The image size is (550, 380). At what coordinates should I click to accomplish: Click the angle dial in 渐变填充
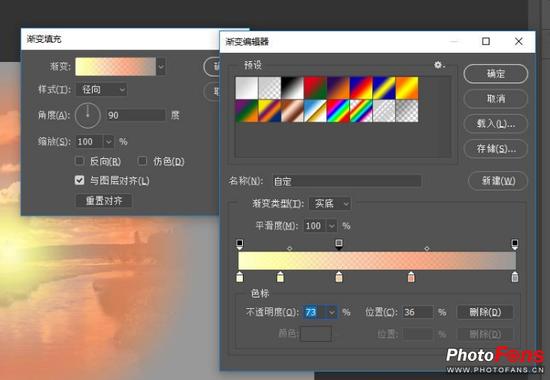pyautogui.click(x=88, y=115)
